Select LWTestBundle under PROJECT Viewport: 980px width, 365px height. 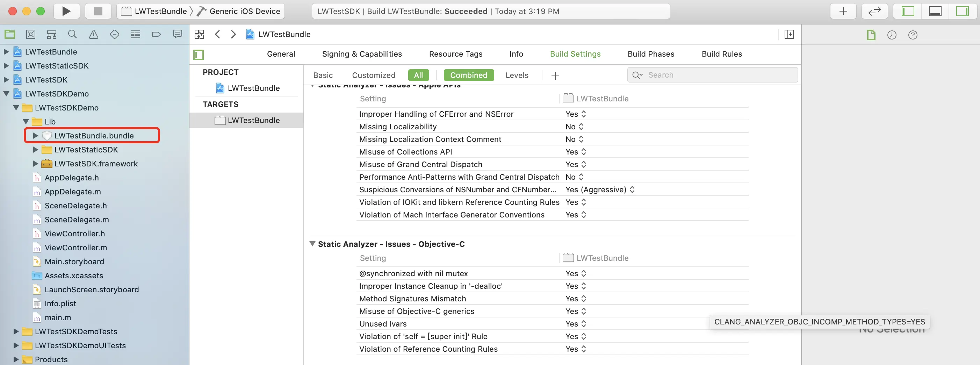click(x=253, y=88)
